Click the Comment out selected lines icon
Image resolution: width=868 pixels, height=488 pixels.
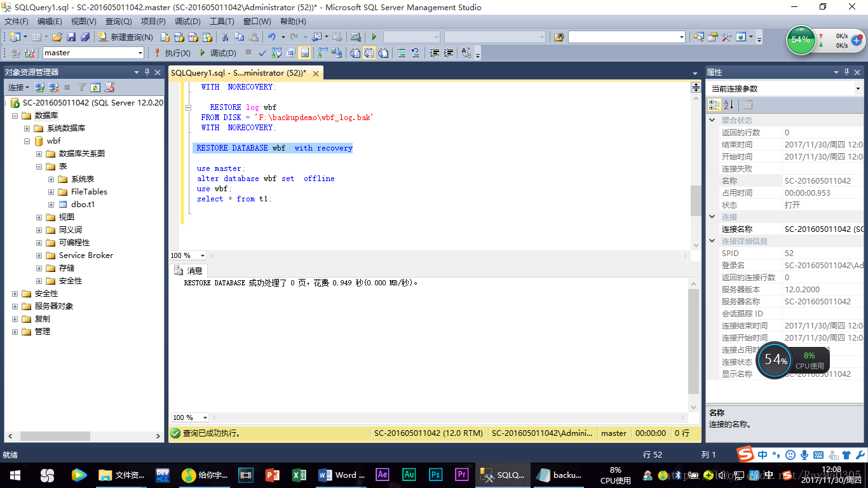pos(401,53)
